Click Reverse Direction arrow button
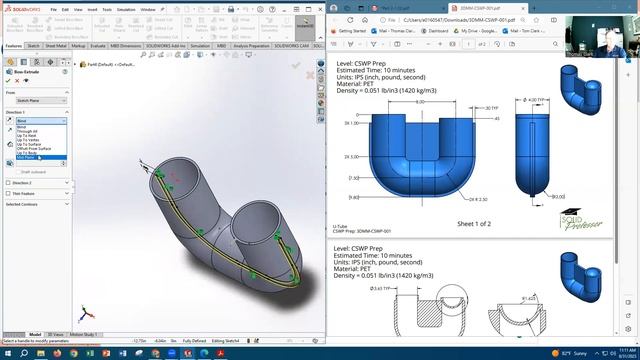The height and width of the screenshot is (360, 640). [x=9, y=120]
